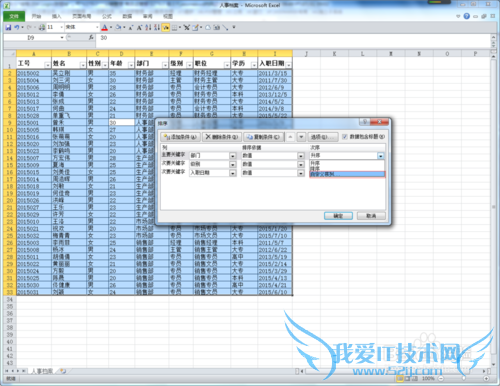Click the sort ascending A-Z icon
Viewport: 500px width, 386px height.
pyautogui.click(x=148, y=27)
